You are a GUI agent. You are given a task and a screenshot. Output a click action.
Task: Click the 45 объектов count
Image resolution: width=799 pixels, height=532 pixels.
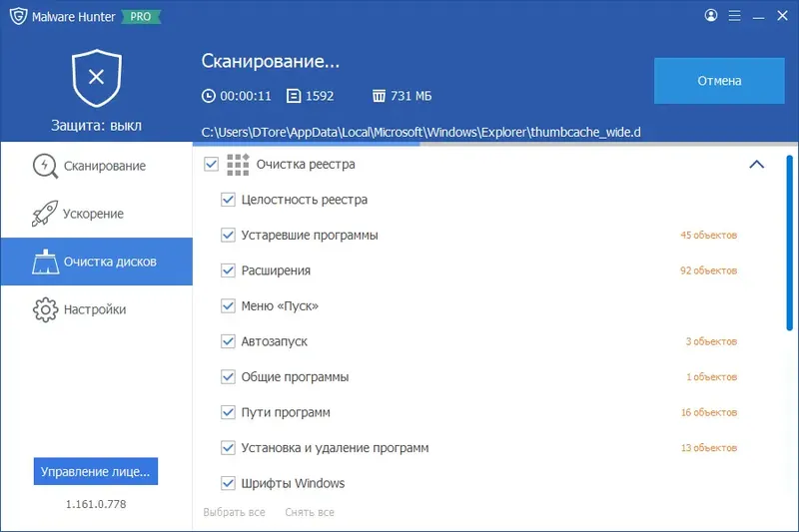(708, 236)
